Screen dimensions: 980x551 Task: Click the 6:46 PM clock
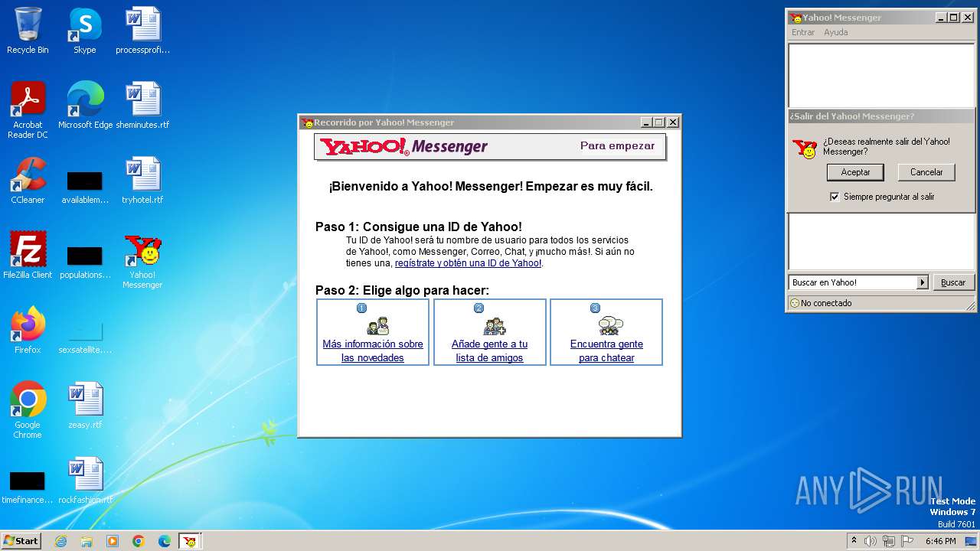click(x=940, y=541)
